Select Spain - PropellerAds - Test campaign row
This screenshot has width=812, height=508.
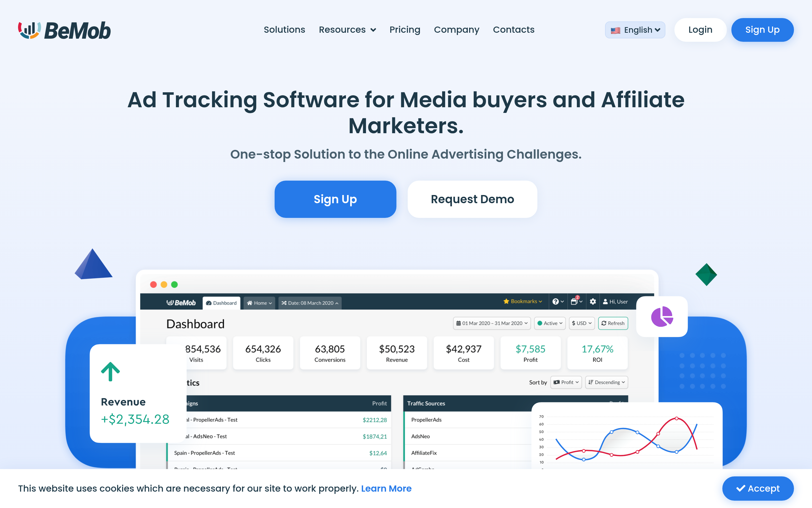(279, 453)
